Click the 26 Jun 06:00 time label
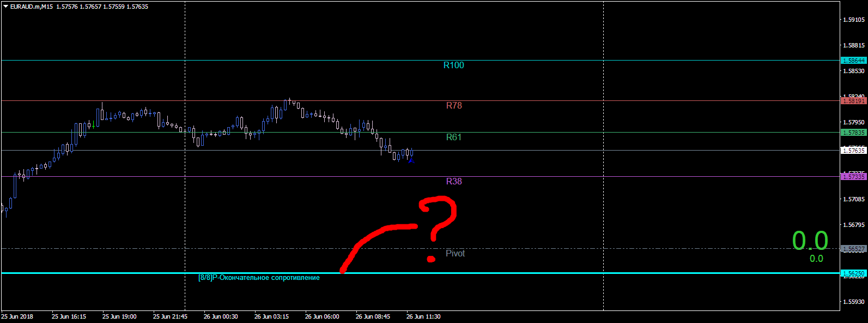 point(322,316)
